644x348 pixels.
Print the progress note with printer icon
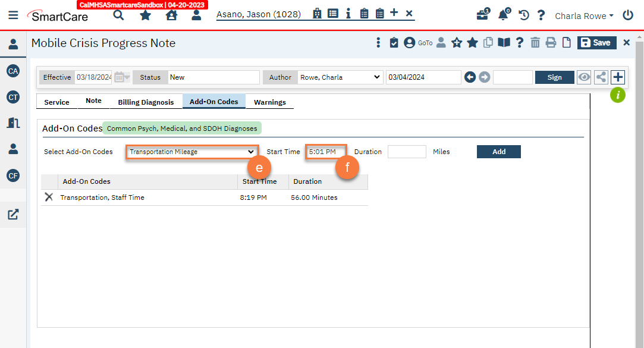pos(551,42)
